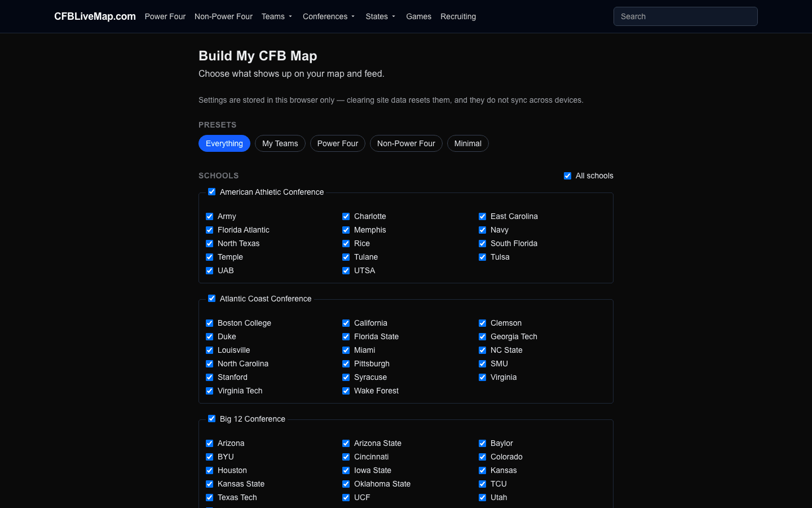Uncheck the Clemson checkbox
Screen dimensions: 812x508
pyautogui.click(x=482, y=323)
